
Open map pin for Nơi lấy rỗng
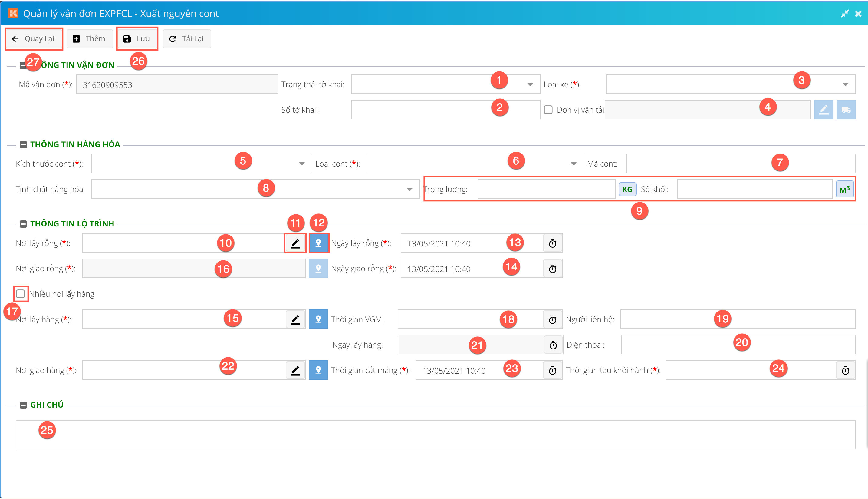click(318, 243)
